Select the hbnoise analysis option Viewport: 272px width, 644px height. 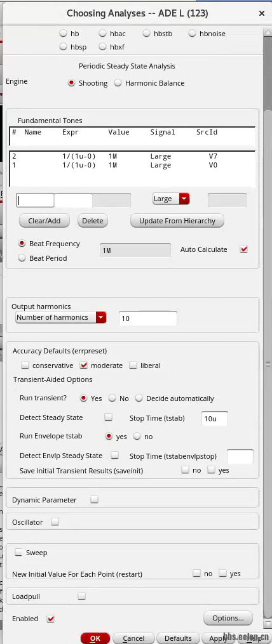click(x=192, y=34)
